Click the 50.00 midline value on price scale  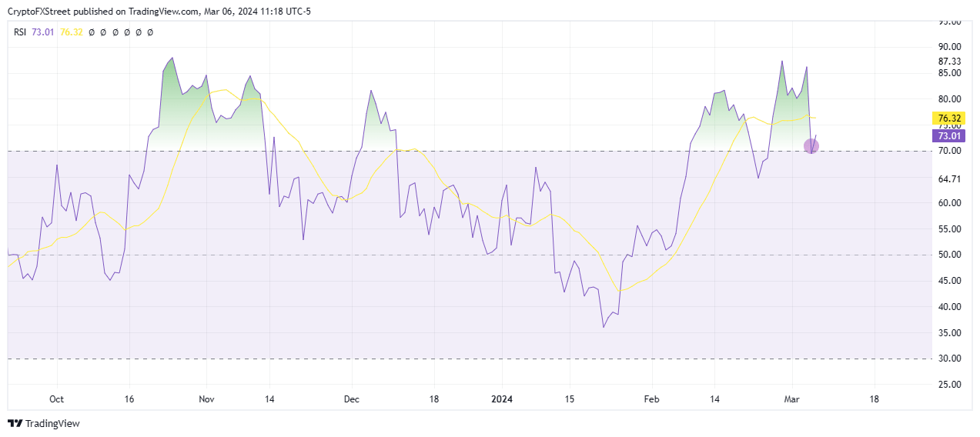949,255
